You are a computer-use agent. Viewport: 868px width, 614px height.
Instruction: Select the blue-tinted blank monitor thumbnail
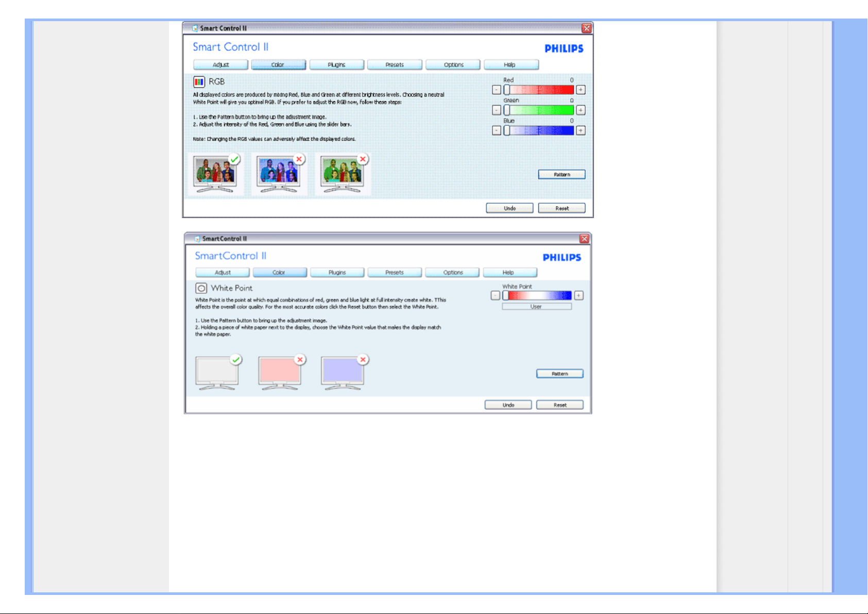click(343, 372)
